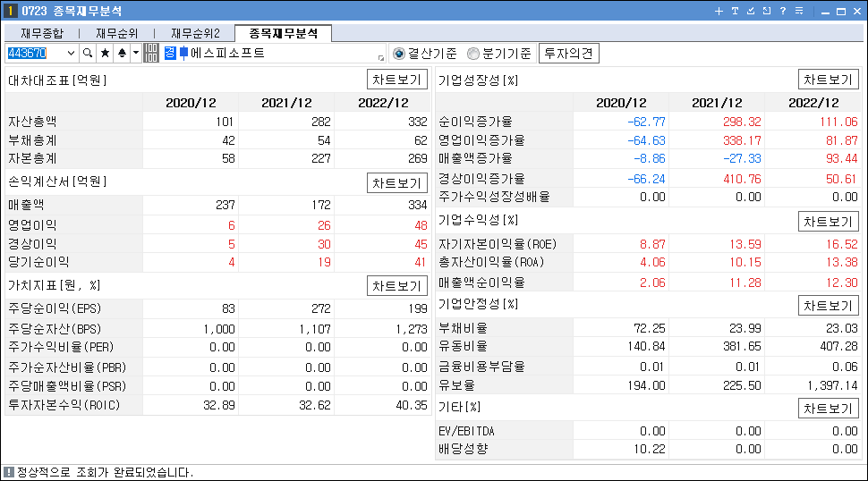
Task: Click the T font icon in title bar
Action: (x=735, y=11)
